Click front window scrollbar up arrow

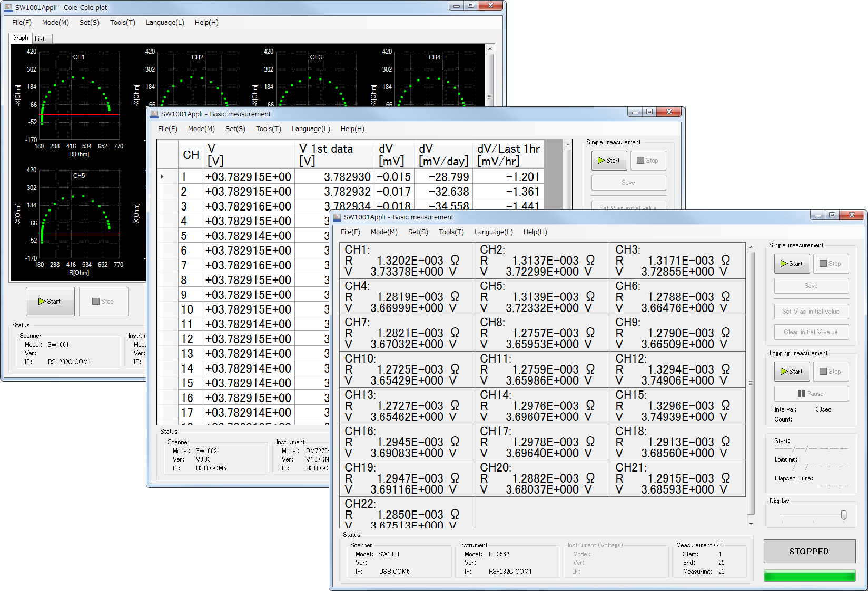coord(751,247)
